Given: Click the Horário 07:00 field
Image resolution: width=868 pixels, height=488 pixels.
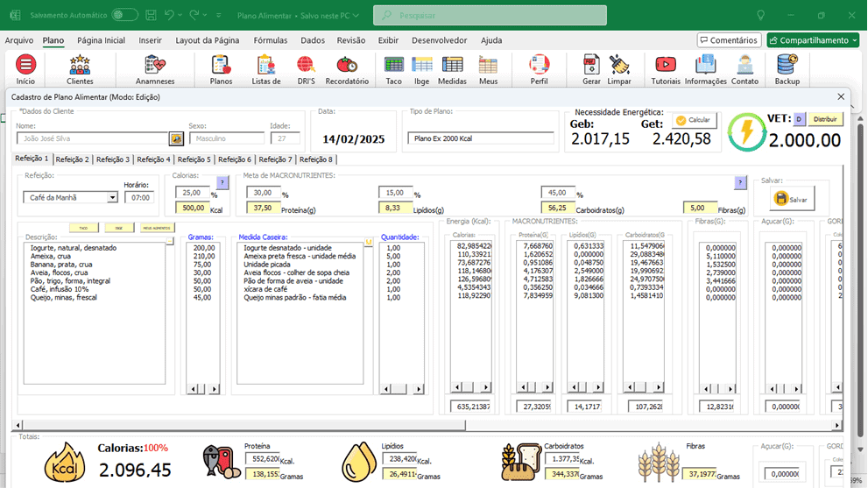Looking at the screenshot, I should (x=139, y=198).
